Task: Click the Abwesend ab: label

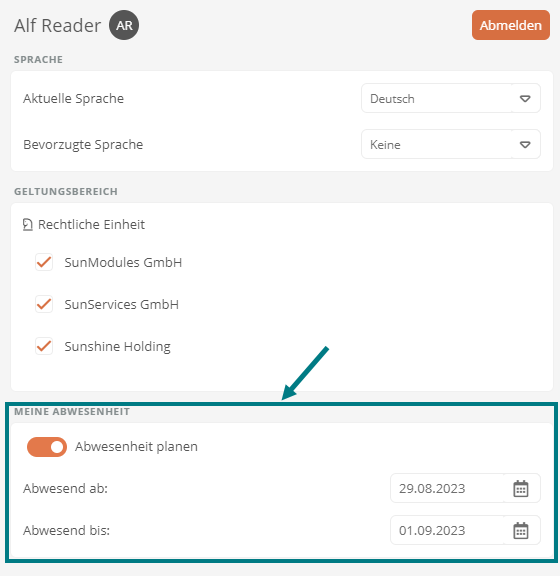Action: 65,489
